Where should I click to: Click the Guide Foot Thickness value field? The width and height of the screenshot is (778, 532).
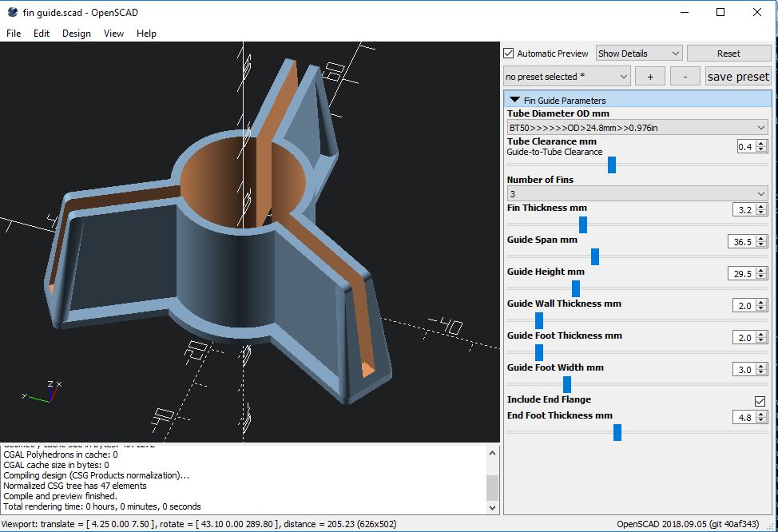[x=744, y=337]
